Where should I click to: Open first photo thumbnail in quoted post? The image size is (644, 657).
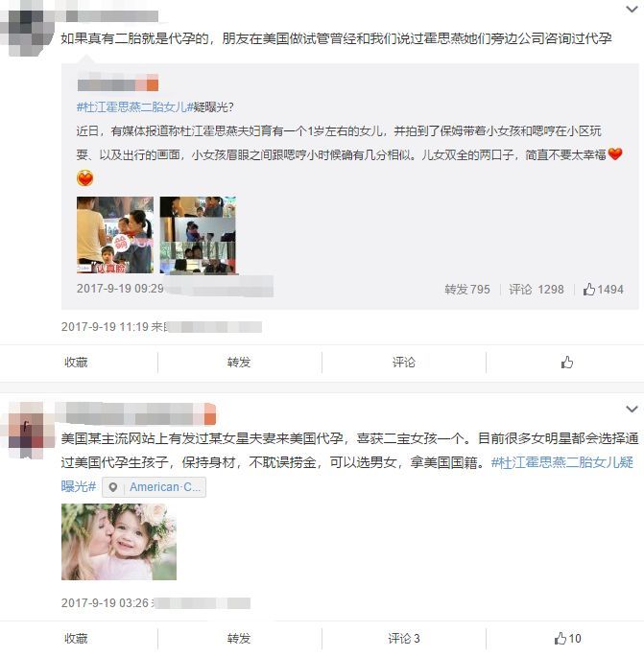pyautogui.click(x=115, y=235)
